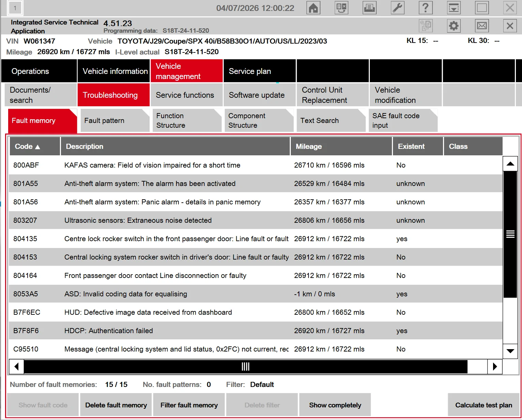Click the printer icon in top bar
Screen dimensions: 522x420
click(369, 8)
